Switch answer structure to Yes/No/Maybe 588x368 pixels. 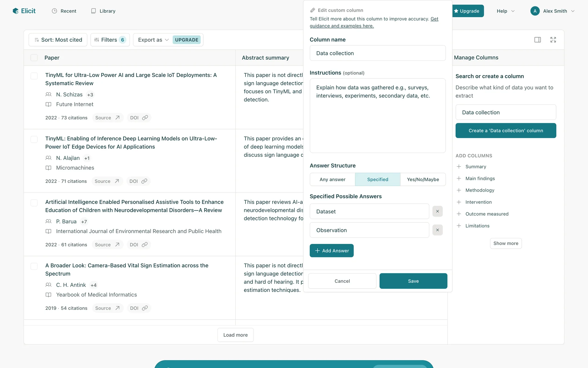[x=423, y=179]
